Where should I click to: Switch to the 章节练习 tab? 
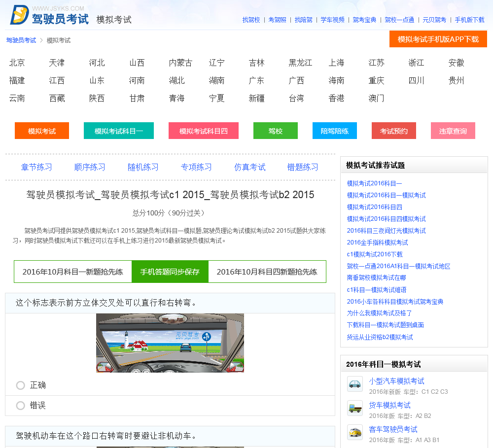pos(36,167)
